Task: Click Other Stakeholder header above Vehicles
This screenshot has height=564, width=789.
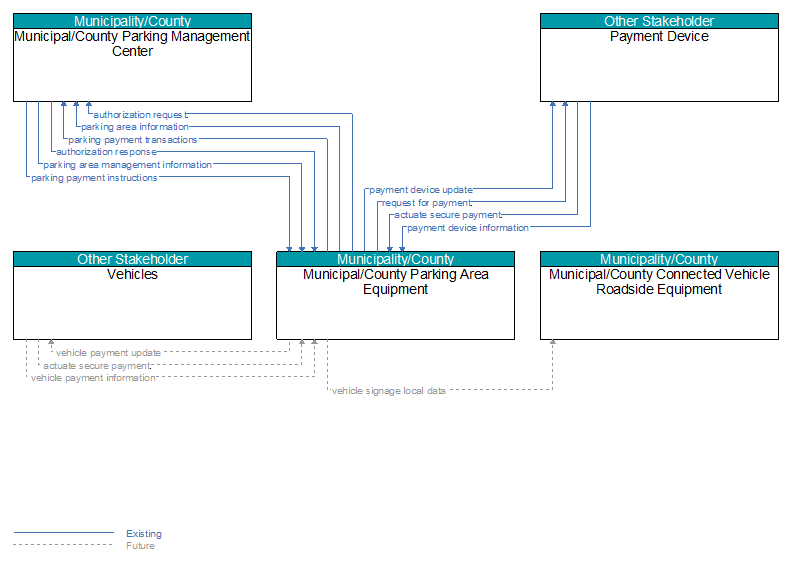Action: tap(132, 259)
